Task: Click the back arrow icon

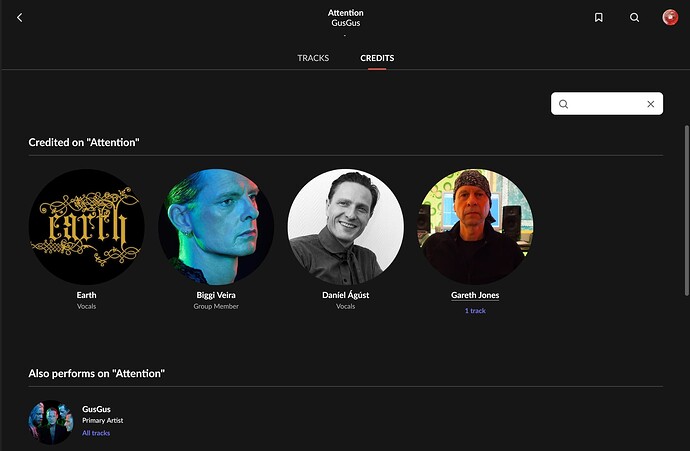Action: tap(20, 17)
